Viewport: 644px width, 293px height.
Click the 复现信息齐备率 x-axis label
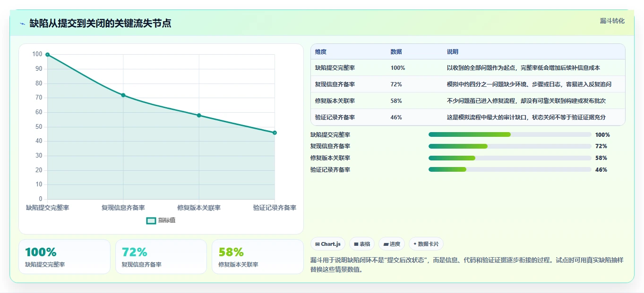point(123,208)
